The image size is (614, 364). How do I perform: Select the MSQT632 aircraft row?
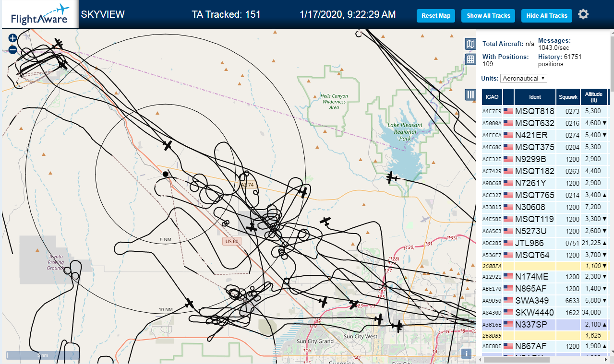pos(545,123)
